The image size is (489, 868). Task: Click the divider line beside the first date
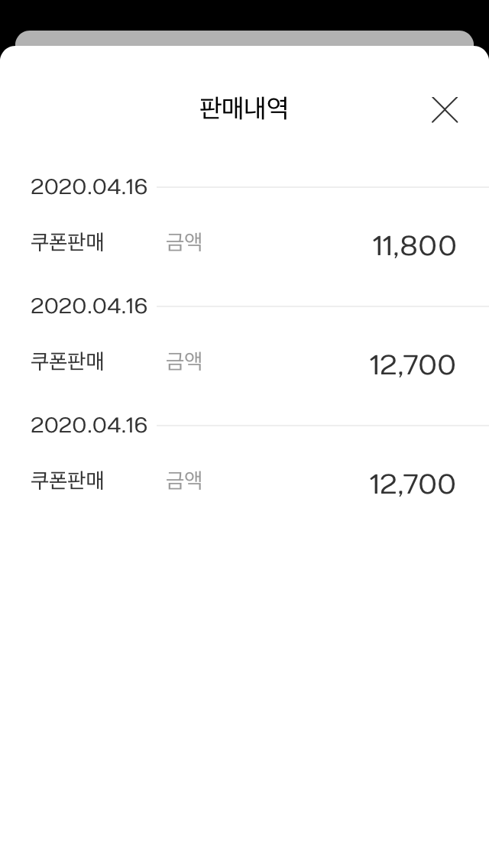pos(321,187)
